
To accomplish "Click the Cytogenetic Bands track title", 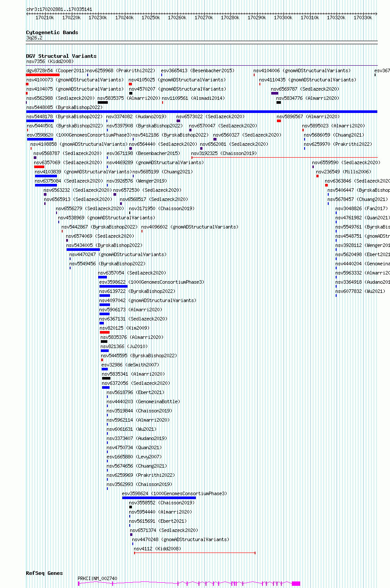I will [52, 32].
